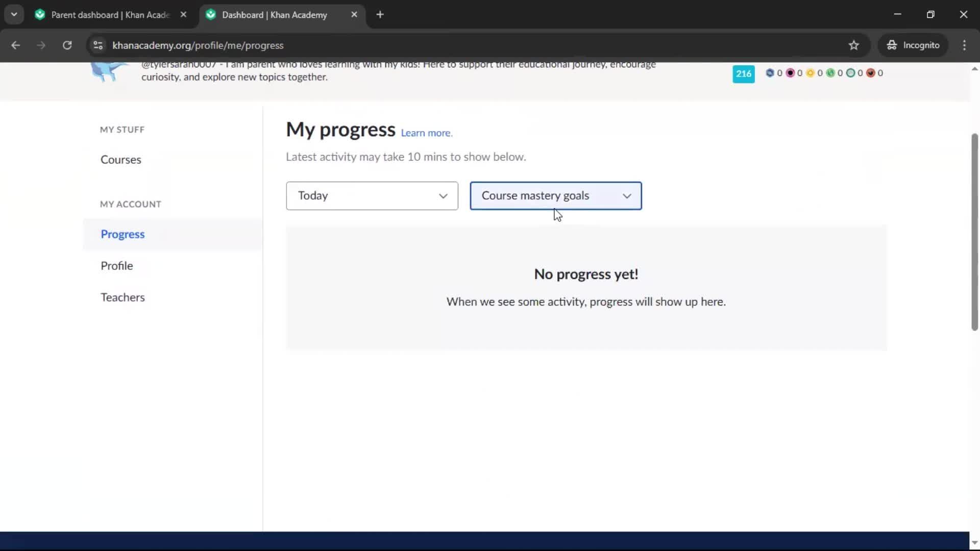This screenshot has height=551, width=980.
Task: Restore down the browser window
Action: tap(930, 15)
